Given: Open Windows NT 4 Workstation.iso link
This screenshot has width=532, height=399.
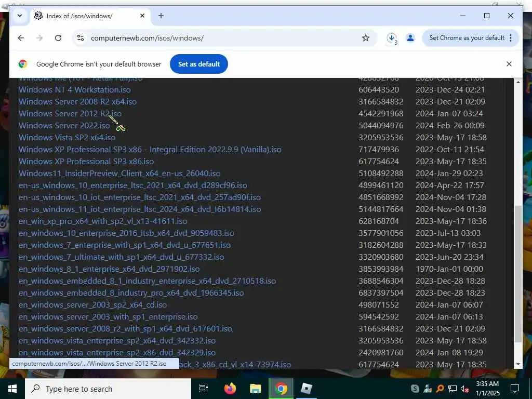Looking at the screenshot, I should click(75, 89).
